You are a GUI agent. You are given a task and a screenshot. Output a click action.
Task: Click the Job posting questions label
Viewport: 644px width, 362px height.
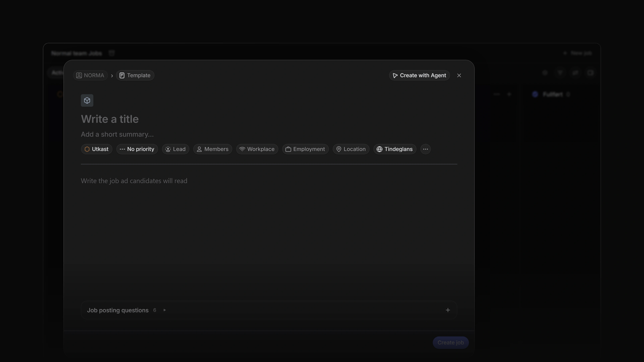coord(118,310)
